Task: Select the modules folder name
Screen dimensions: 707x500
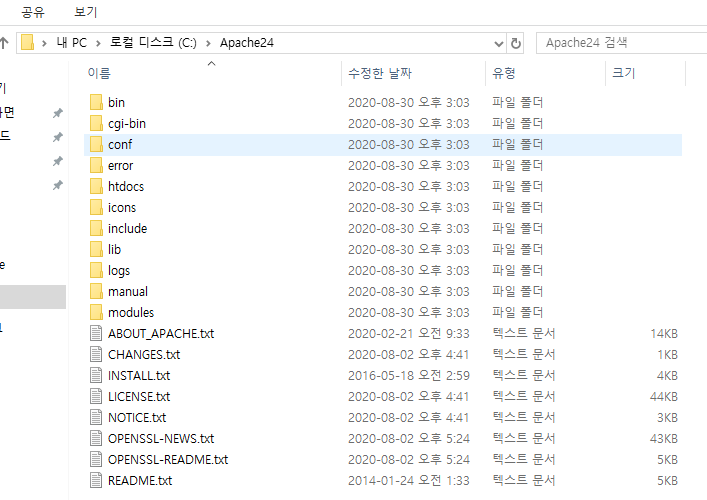Action: tap(131, 312)
